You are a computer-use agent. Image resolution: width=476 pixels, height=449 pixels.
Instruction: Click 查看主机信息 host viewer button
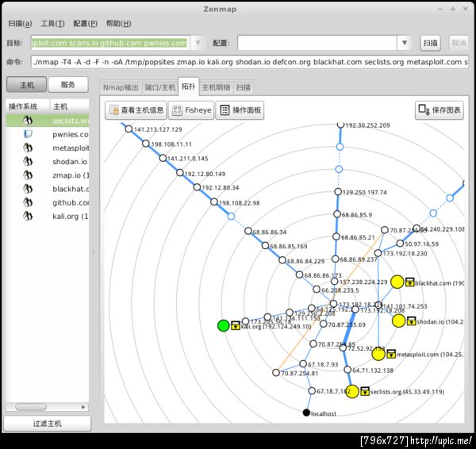tap(136, 110)
